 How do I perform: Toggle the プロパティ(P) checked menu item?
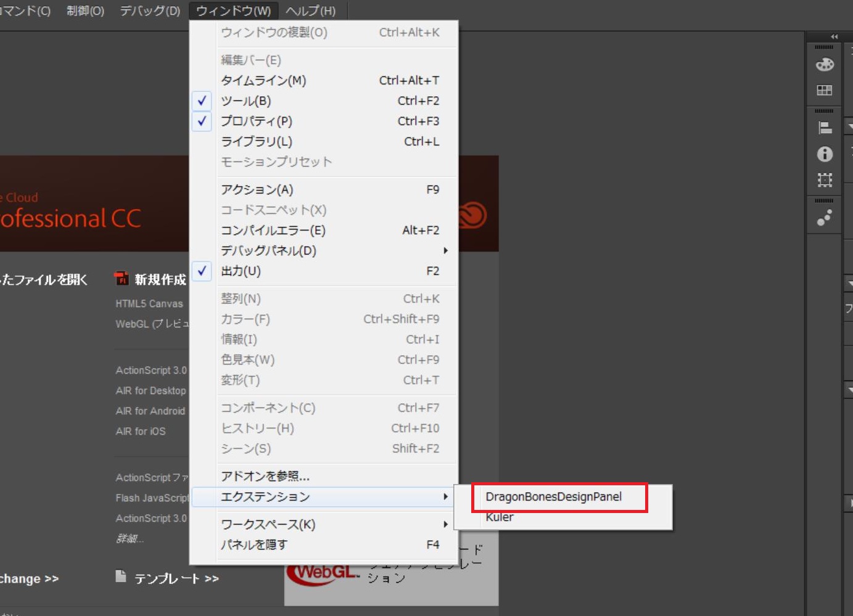(x=324, y=121)
